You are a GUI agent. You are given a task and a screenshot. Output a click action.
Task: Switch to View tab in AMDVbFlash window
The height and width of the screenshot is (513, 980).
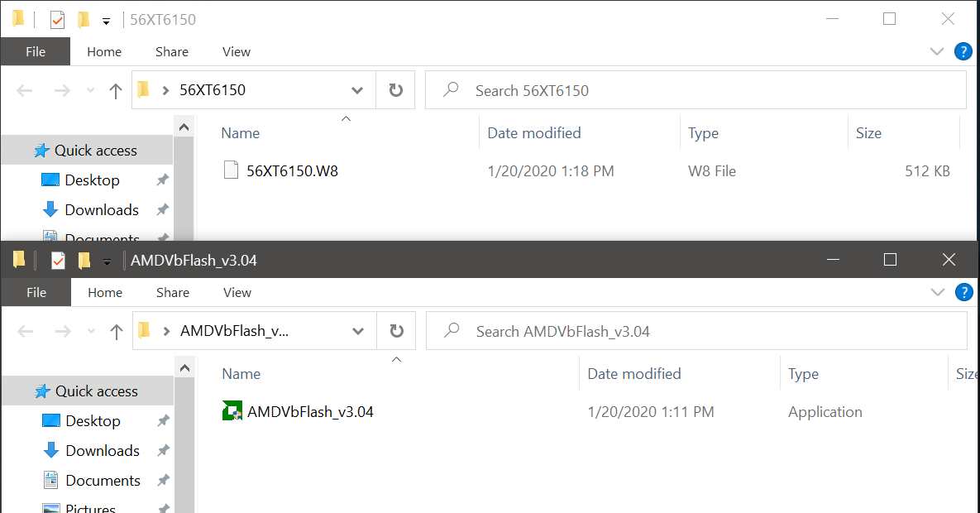(237, 292)
